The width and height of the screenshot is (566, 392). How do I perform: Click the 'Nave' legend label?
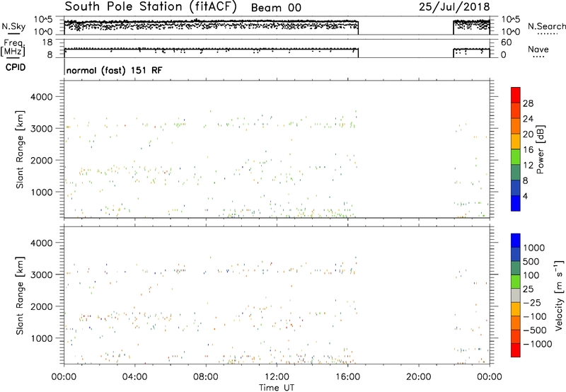point(538,49)
